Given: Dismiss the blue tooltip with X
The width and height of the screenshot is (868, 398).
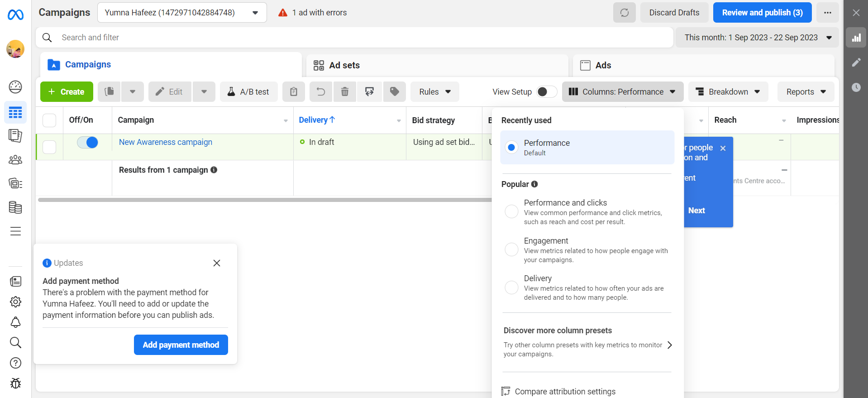Looking at the screenshot, I should pos(723,148).
